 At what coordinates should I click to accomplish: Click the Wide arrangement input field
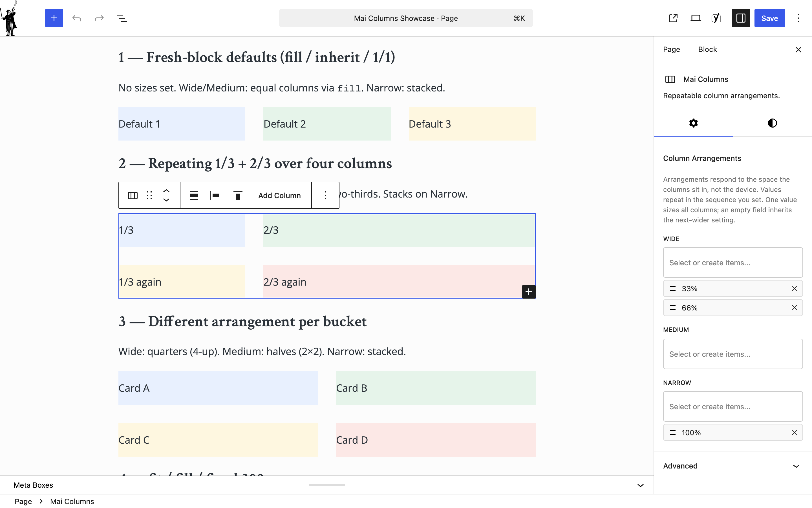pos(733,262)
